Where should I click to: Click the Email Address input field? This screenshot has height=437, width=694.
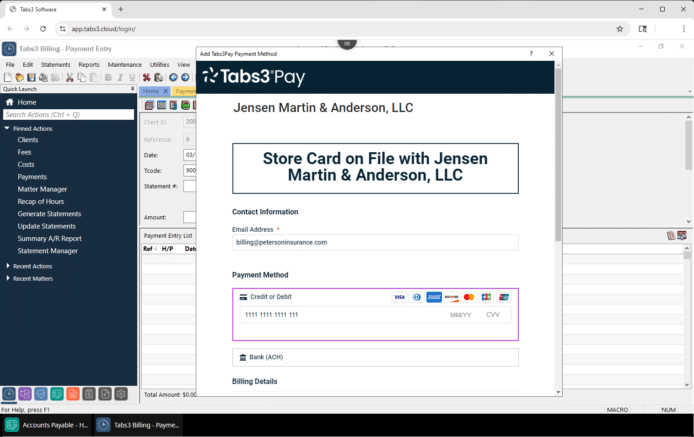coord(375,242)
